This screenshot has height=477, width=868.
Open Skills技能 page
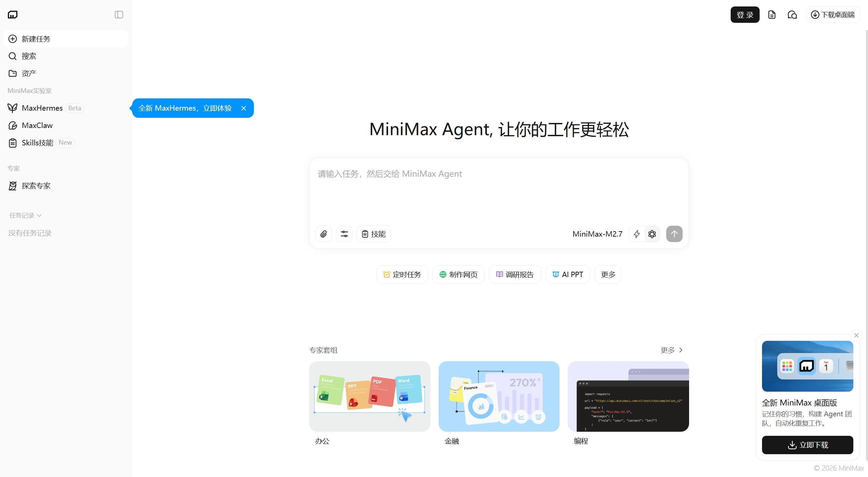tap(66, 143)
